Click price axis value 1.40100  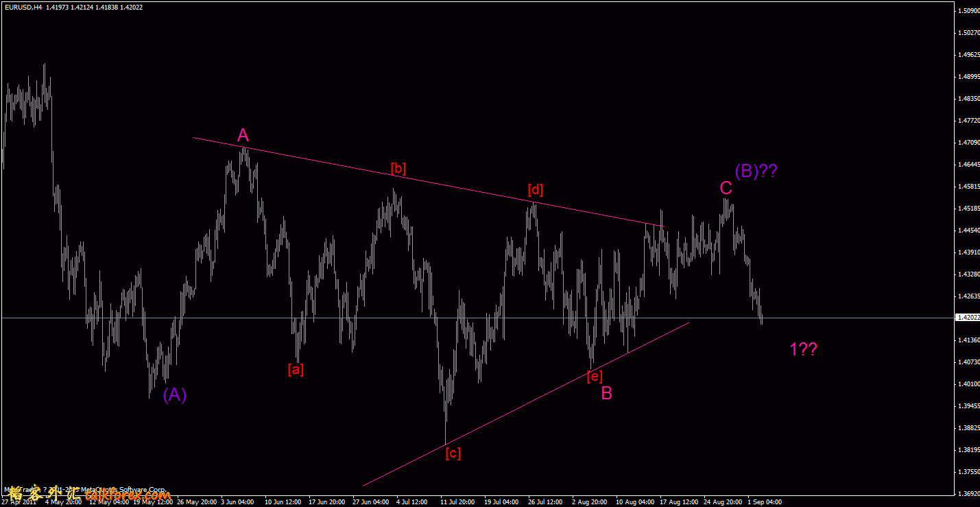tap(968, 384)
